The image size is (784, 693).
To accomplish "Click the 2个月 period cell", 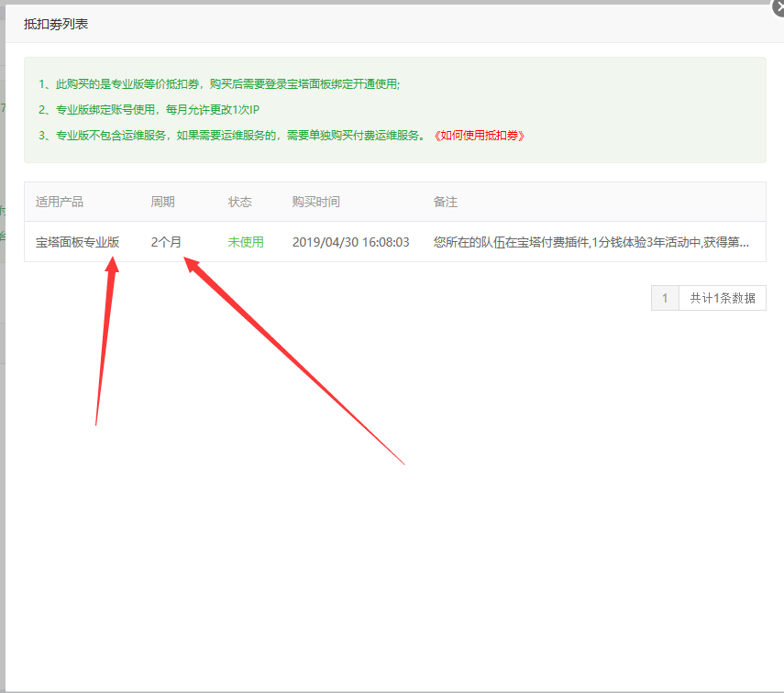I will click(x=166, y=242).
